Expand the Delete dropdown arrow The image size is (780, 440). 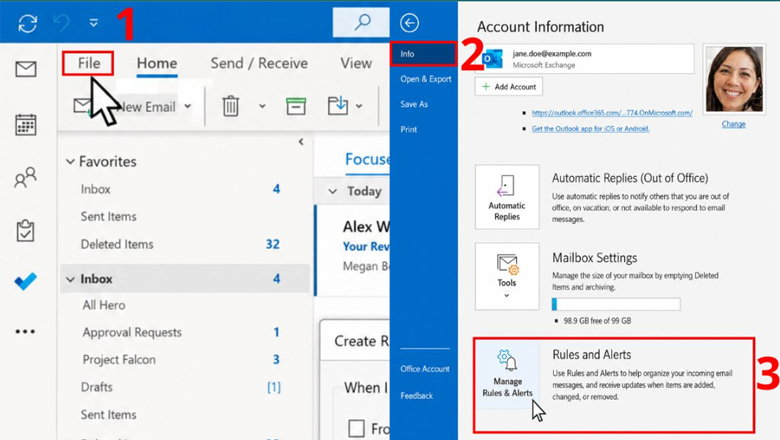(x=262, y=106)
